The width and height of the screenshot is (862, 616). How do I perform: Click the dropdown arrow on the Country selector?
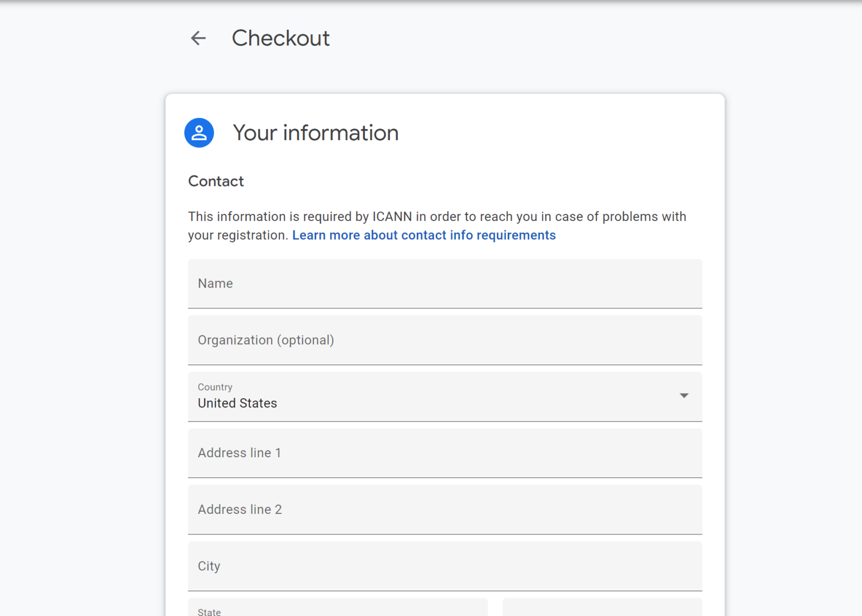[684, 396]
